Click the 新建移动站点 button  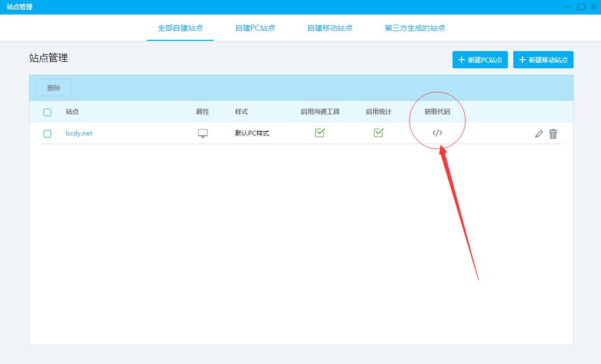point(543,60)
